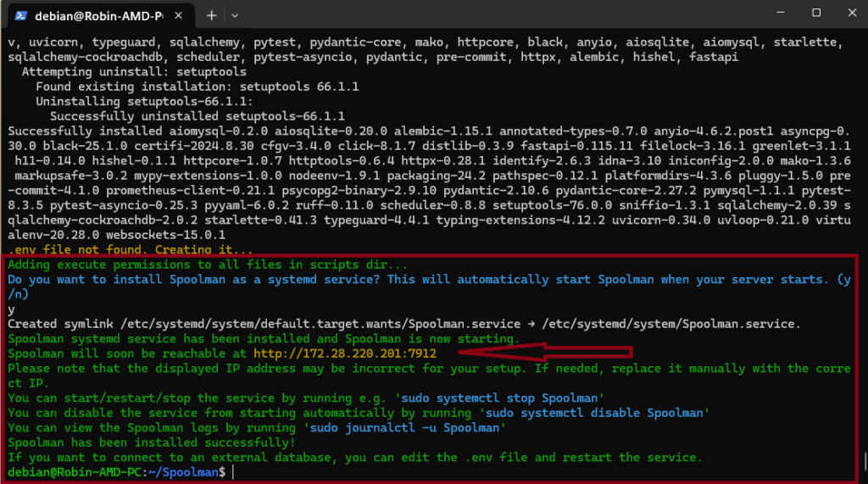Click the terminal scrollbar thumb
868x484 pixels.
coord(865,461)
